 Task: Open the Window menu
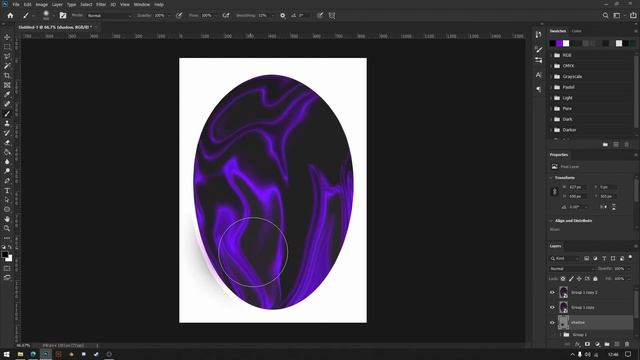[x=142, y=4]
